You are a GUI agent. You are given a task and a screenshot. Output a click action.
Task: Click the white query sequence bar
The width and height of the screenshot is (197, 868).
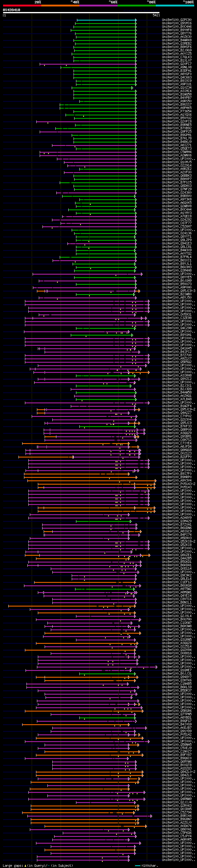(x=81, y=12)
